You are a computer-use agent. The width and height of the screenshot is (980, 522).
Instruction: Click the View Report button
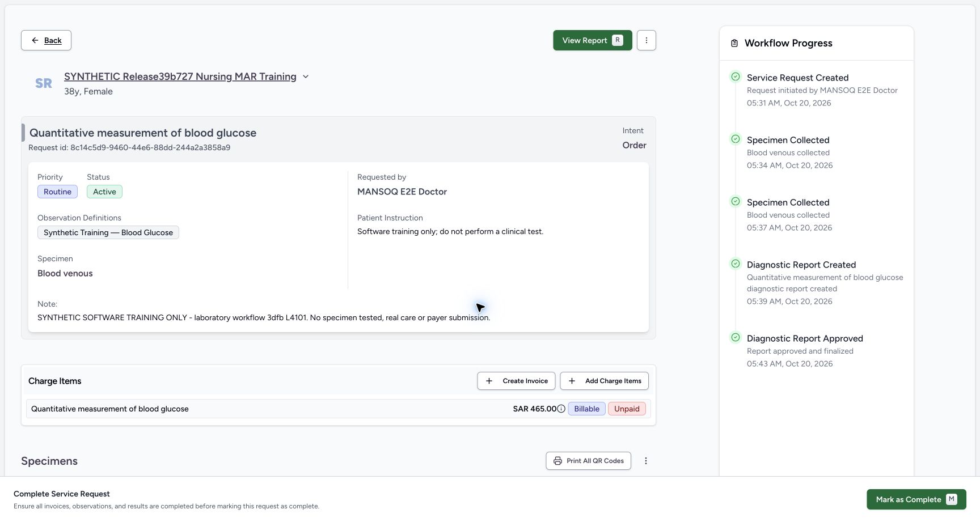click(593, 40)
